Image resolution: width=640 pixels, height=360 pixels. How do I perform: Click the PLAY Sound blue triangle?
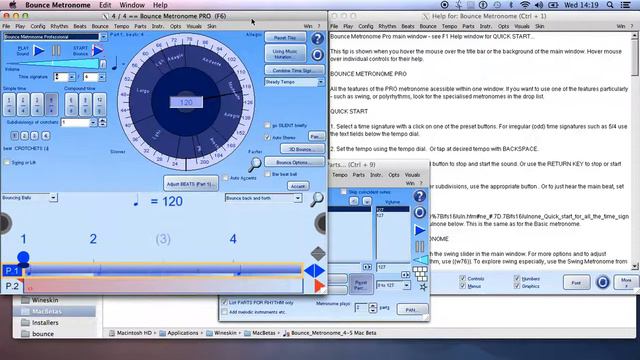39,51
